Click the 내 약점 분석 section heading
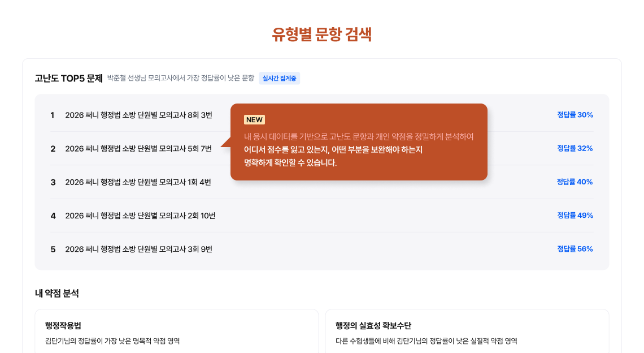The image size is (644, 353). pos(56,293)
